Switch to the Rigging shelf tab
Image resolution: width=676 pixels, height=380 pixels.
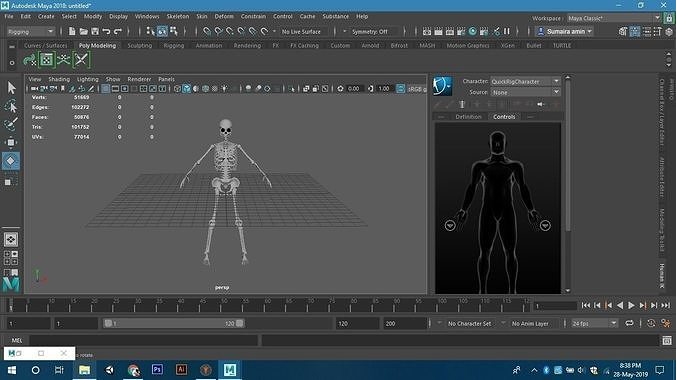174,45
